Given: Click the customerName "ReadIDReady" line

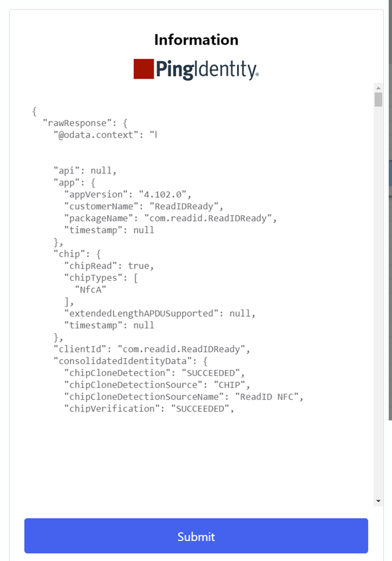Looking at the screenshot, I should (x=143, y=206).
